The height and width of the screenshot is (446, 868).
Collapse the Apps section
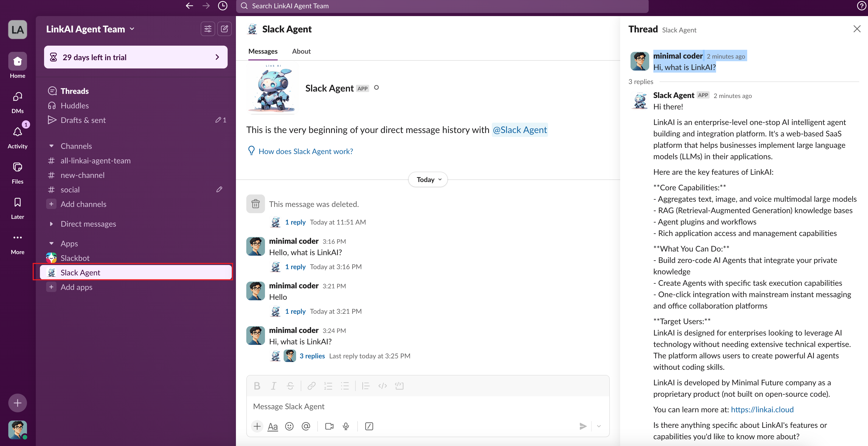point(51,243)
